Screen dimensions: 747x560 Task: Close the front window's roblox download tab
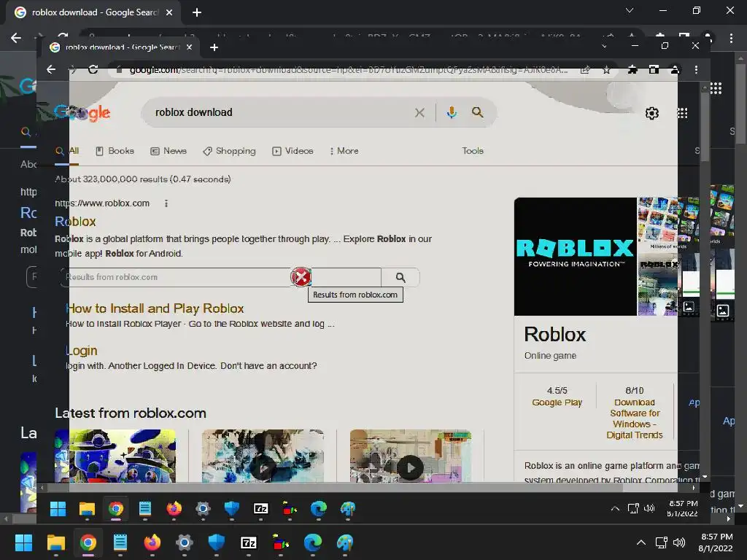tap(189, 47)
